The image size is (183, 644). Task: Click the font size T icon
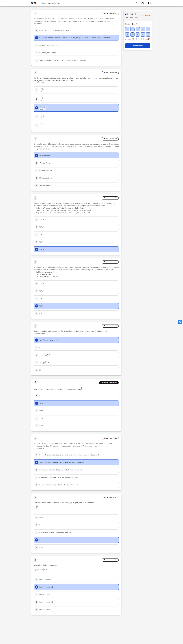point(136,3)
